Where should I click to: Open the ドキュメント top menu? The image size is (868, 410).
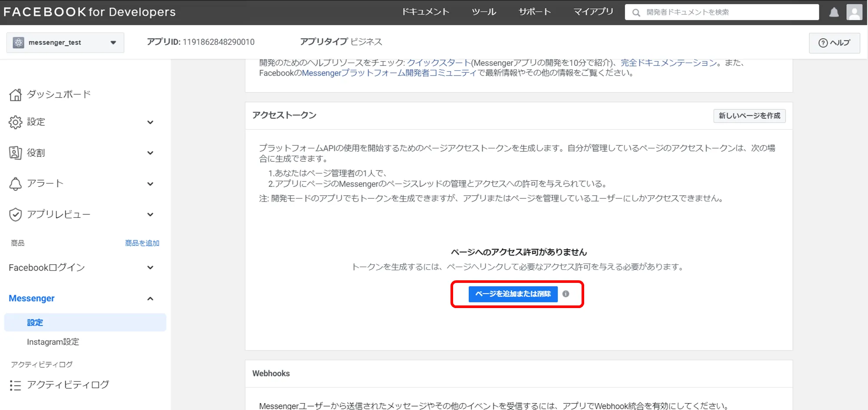click(425, 12)
